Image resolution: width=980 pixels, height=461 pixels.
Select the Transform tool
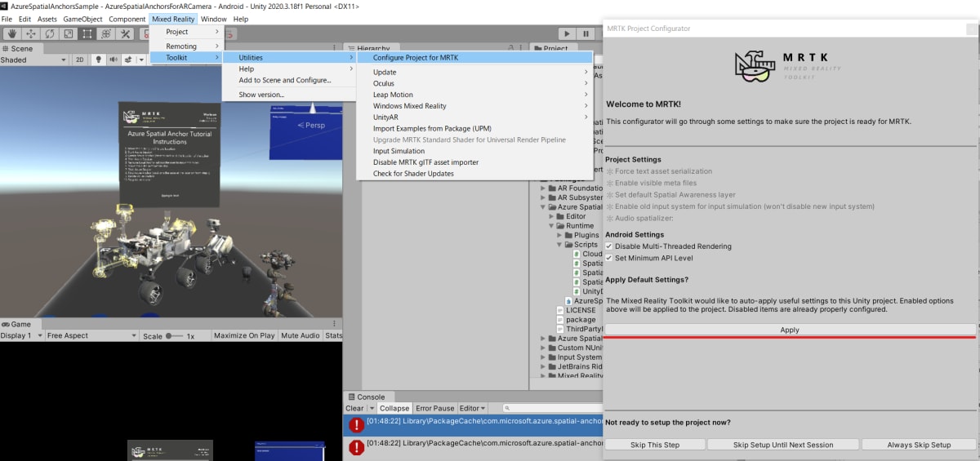click(x=106, y=33)
